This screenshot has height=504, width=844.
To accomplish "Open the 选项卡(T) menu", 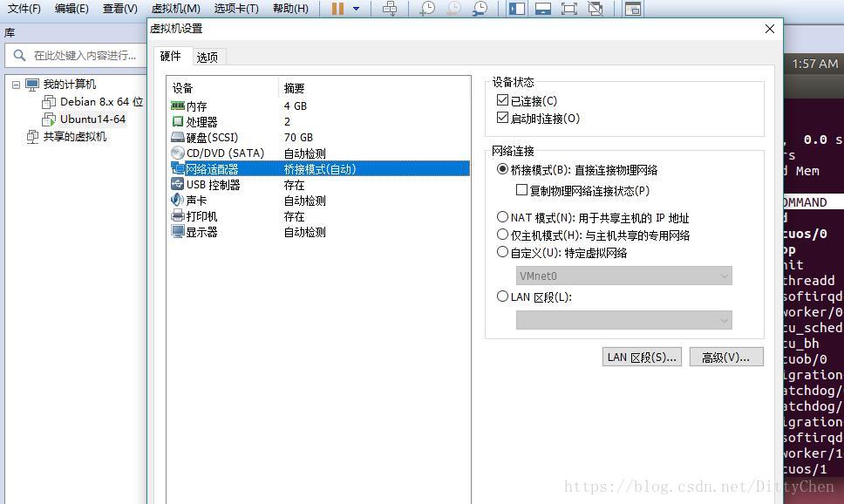I will (x=236, y=9).
